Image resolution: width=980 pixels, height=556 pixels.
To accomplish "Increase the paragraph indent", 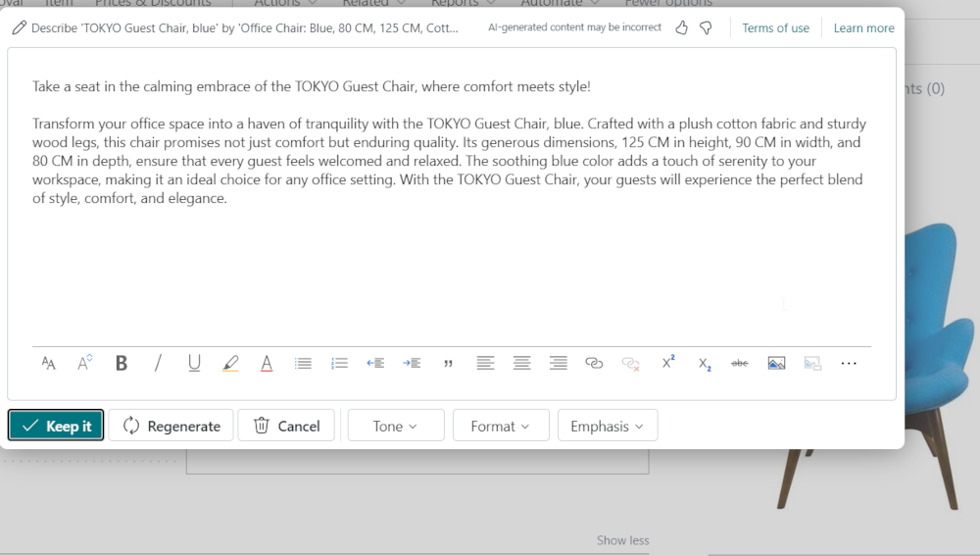I will tap(412, 363).
